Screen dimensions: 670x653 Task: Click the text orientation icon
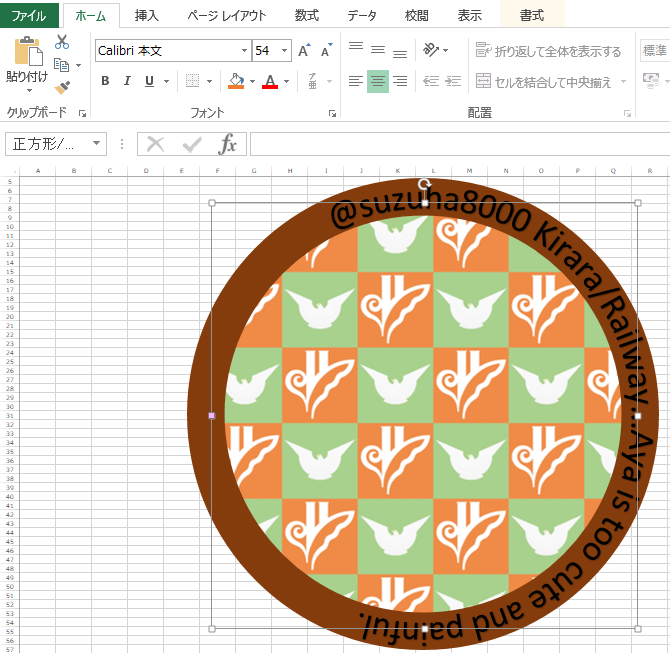[x=431, y=50]
